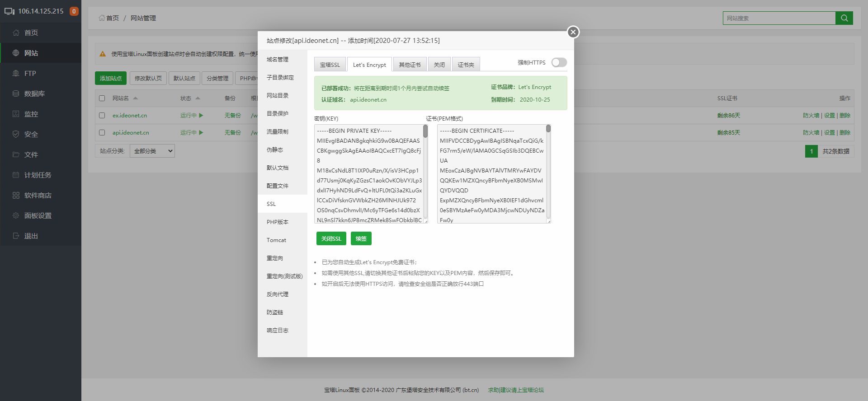Image resolution: width=868 pixels, height=401 pixels.
Task: Open 网站目录 in dialog menu
Action: pos(283,95)
